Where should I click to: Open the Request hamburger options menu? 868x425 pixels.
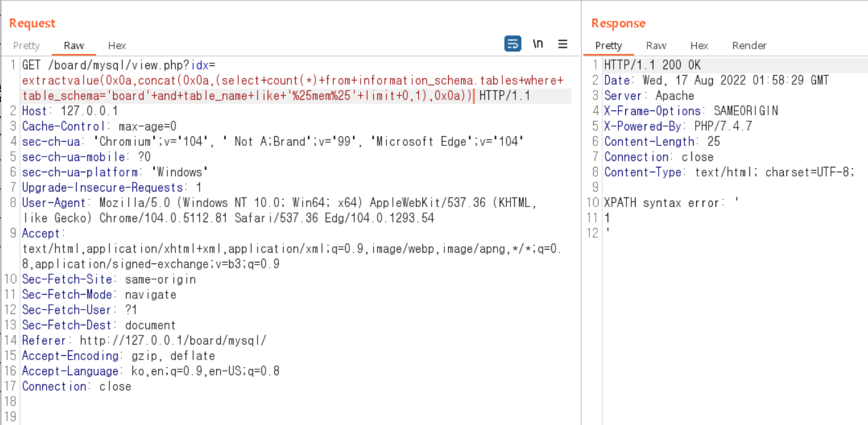[563, 43]
